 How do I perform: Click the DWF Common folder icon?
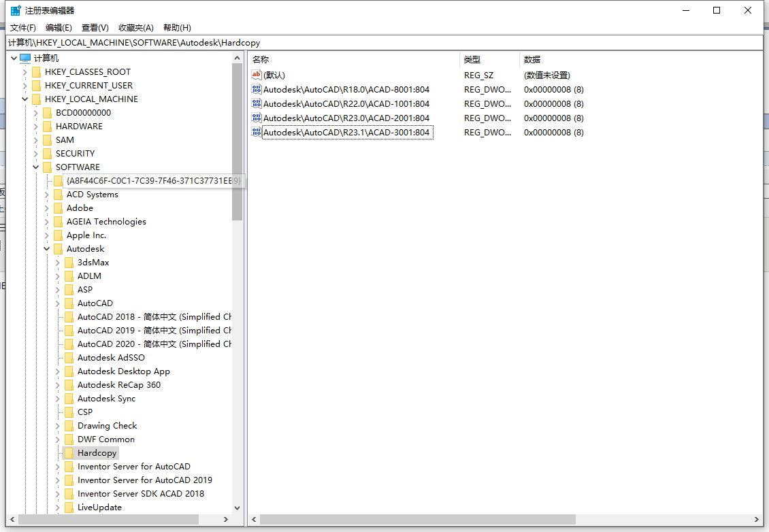point(69,439)
